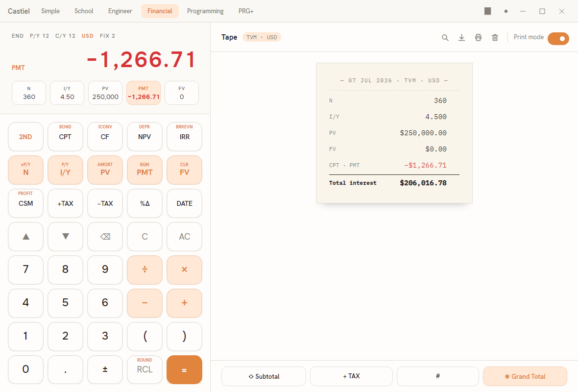Select the I/Y 4.50 register box
The width and height of the screenshot is (578, 392).
tap(67, 93)
